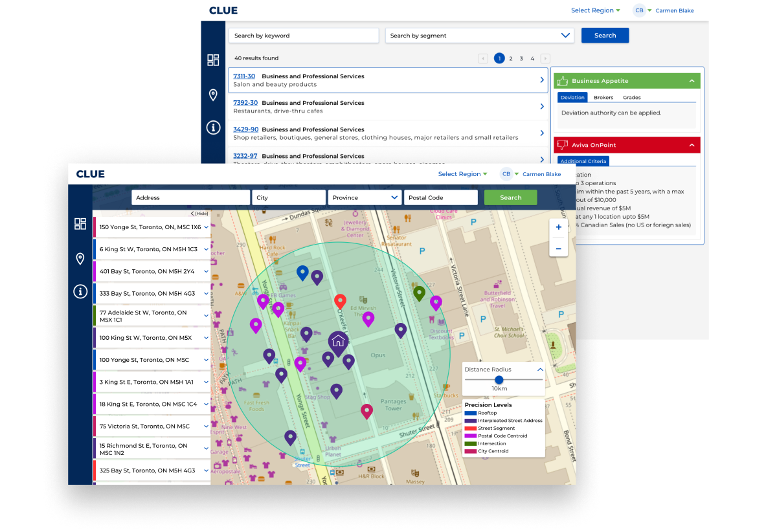Collapse the Distance Radius panel
The width and height of the screenshot is (777, 532).
click(540, 370)
